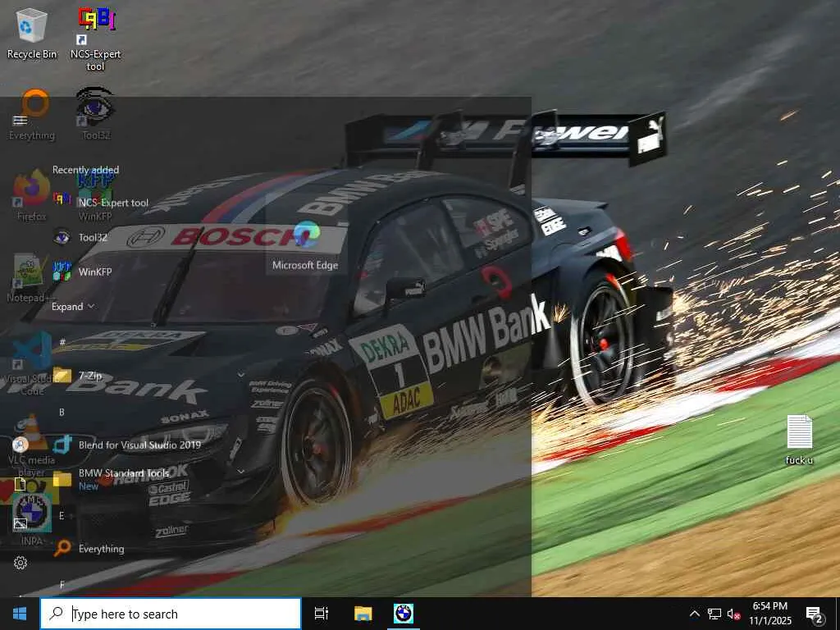
Task: Open Task View from the taskbar
Action: tap(322, 614)
